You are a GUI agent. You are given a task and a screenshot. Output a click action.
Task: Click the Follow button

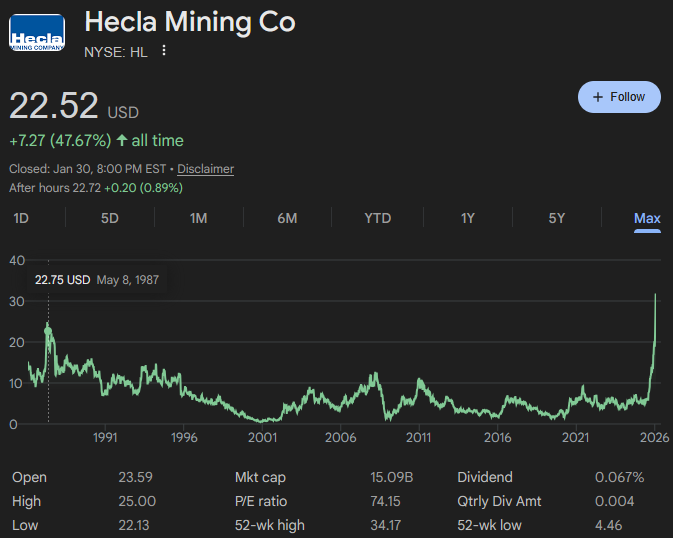point(619,97)
